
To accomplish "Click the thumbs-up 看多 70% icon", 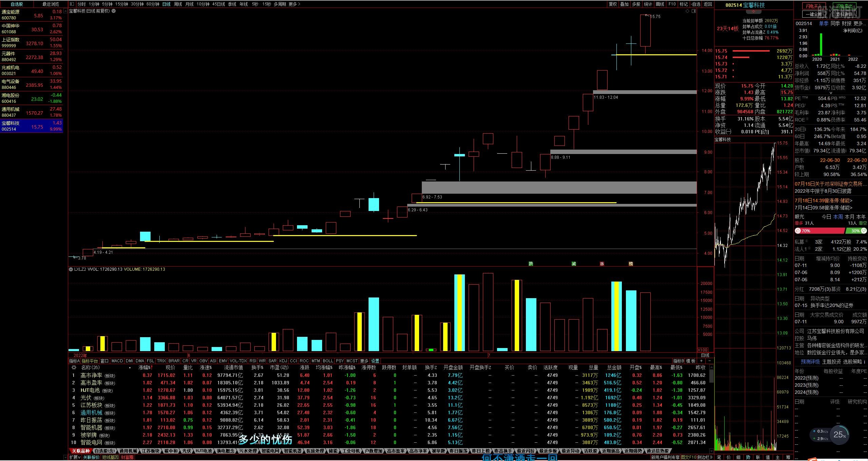I will pyautogui.click(x=798, y=231).
